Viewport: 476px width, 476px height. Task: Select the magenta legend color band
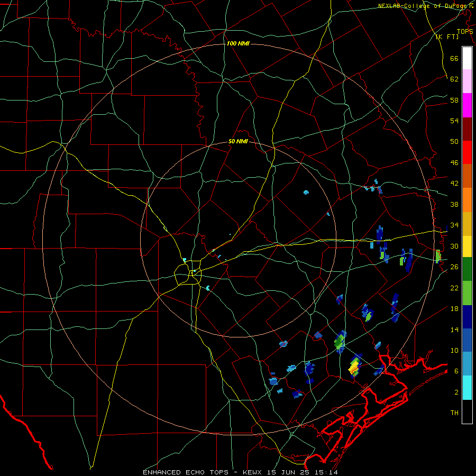click(x=467, y=105)
